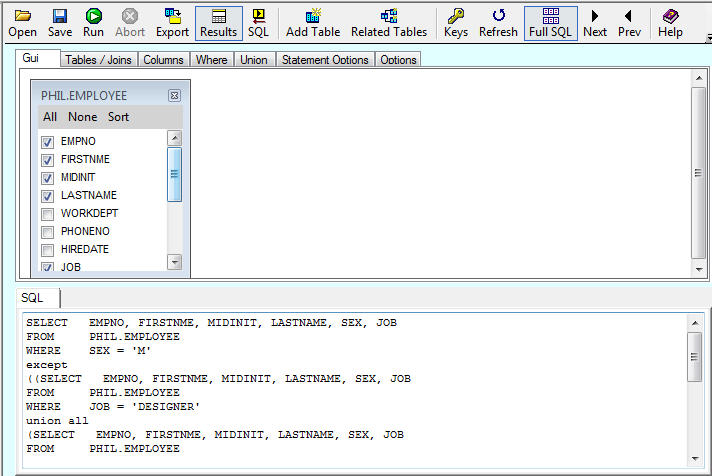Expand the toolbar overflow arrow

[708, 38]
